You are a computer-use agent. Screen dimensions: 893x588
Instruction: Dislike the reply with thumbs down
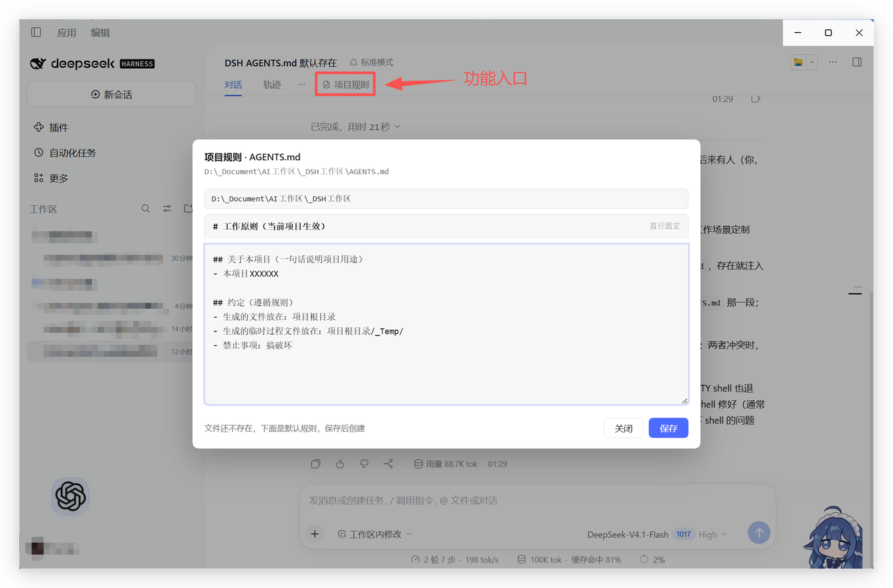pos(364,464)
